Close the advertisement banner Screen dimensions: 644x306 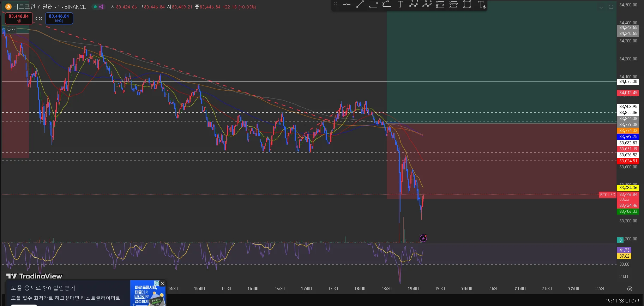click(162, 283)
